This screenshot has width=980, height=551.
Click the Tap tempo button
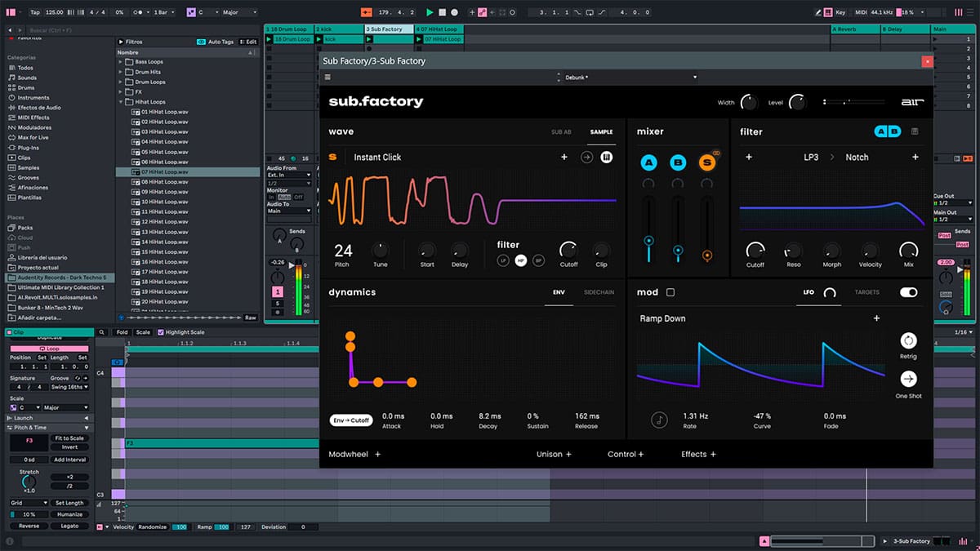pyautogui.click(x=35, y=12)
